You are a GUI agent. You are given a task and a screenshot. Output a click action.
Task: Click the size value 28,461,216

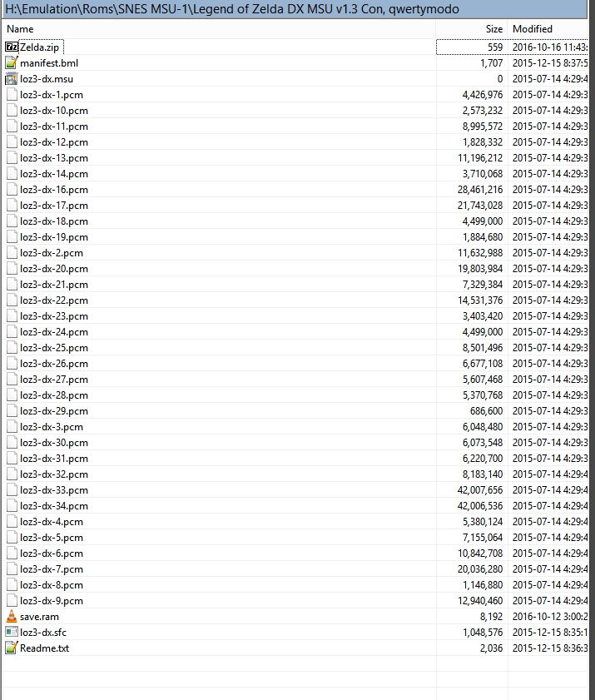[480, 190]
